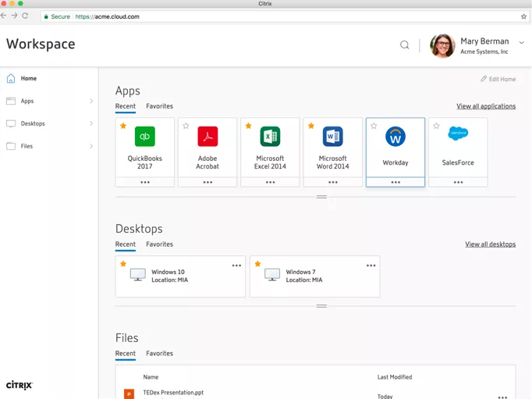Click the Desktops monitor icon in sidebar
Screen dimensions: 532x399
[11, 123]
